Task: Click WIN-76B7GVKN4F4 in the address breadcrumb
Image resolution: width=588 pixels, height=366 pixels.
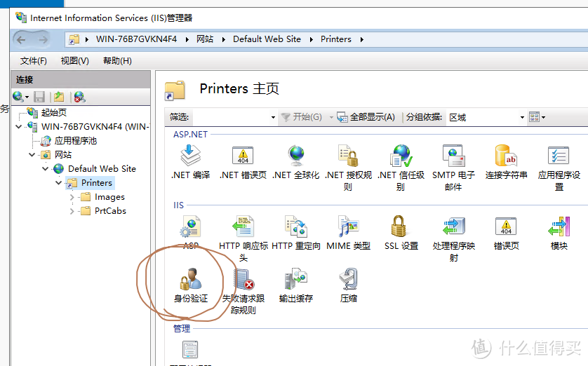Action: point(136,39)
